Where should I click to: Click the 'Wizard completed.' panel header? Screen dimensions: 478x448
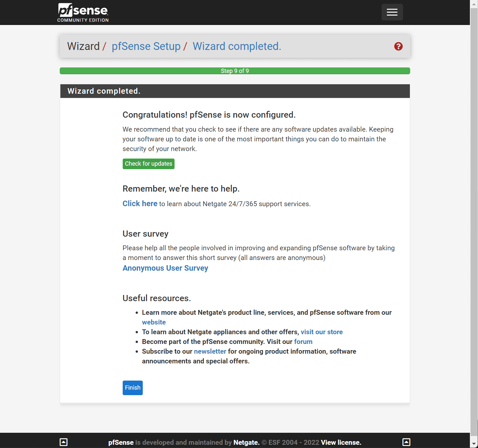click(x=235, y=91)
